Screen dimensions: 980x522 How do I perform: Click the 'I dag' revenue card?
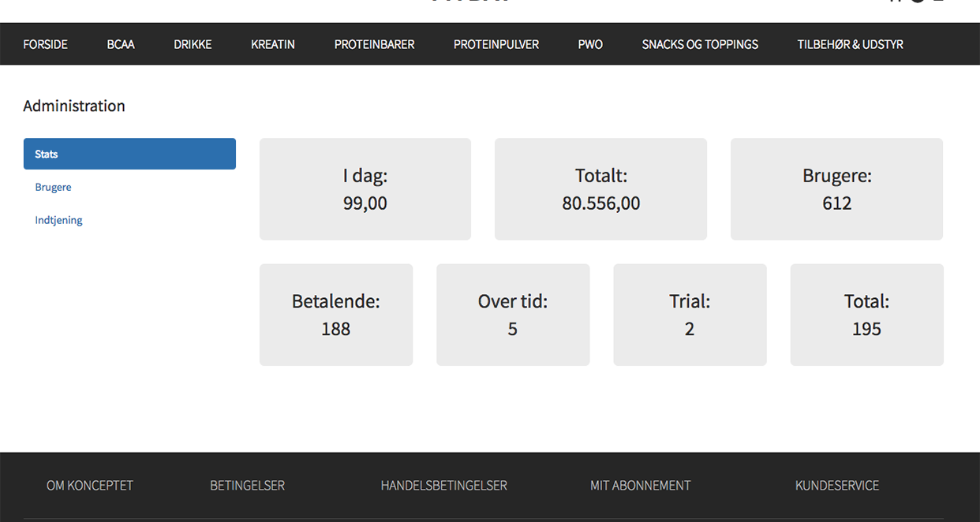tap(365, 189)
